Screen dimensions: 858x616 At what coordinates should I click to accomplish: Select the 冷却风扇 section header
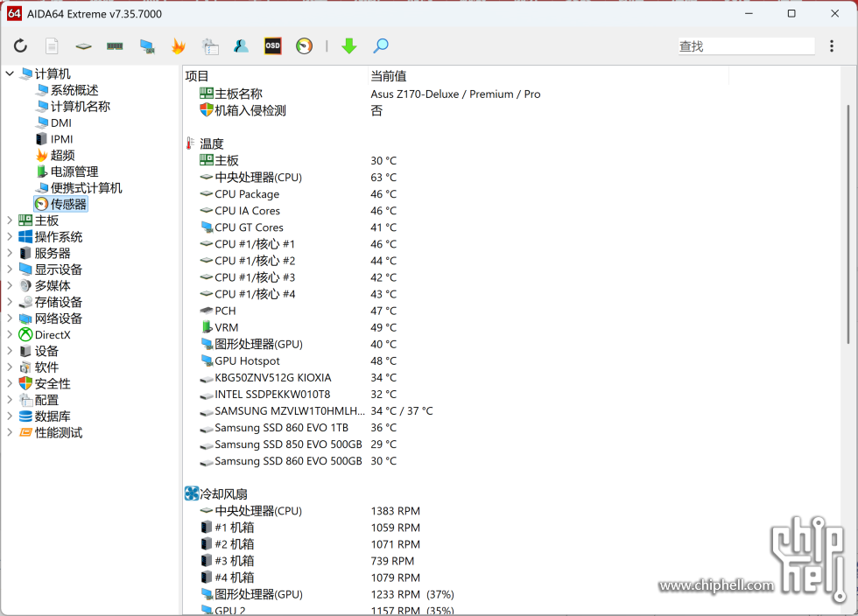click(217, 494)
